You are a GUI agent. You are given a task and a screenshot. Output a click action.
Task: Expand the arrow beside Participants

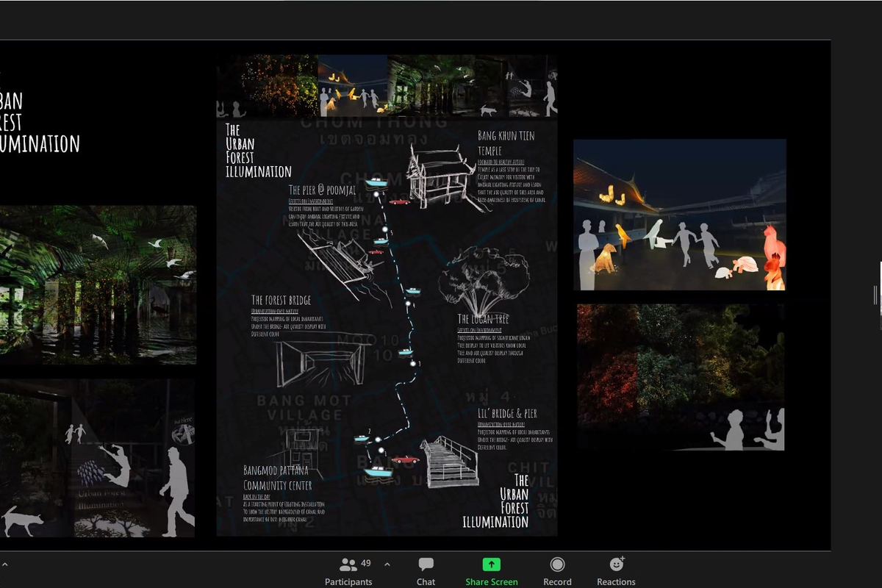point(387,564)
